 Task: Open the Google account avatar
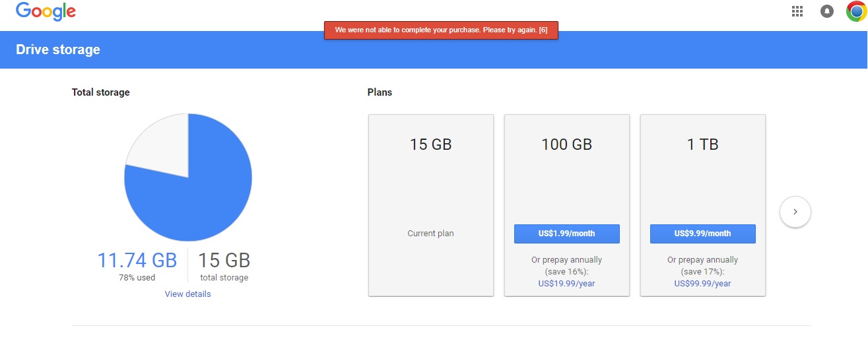click(x=856, y=11)
